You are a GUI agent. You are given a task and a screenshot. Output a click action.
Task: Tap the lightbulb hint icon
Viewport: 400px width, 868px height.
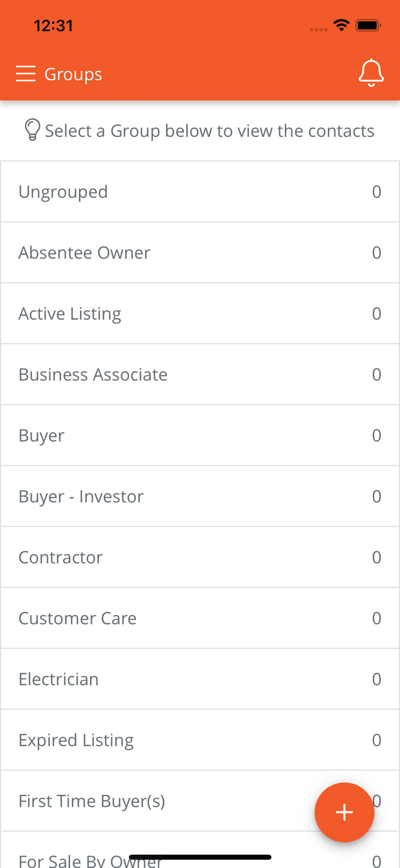pyautogui.click(x=32, y=129)
